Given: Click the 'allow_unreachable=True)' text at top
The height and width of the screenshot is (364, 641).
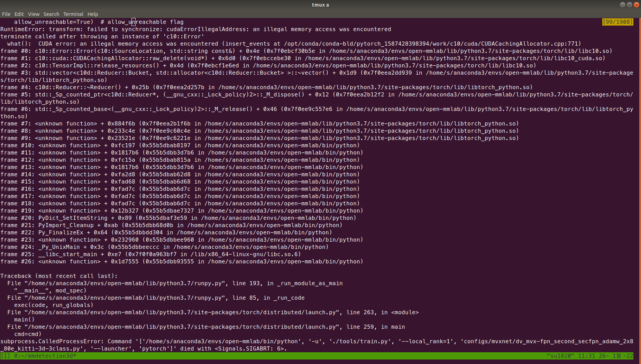Looking at the screenshot, I should 54,22.
